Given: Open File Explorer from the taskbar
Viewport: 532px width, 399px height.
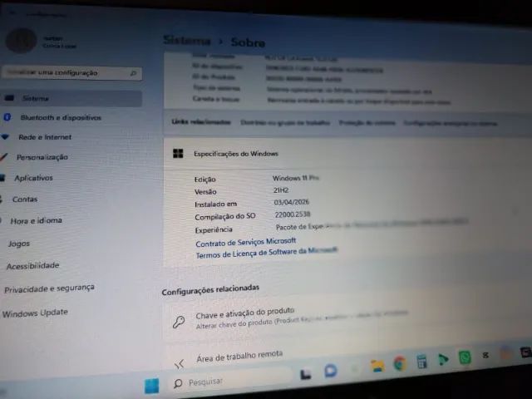Looking at the screenshot, I should (x=377, y=366).
